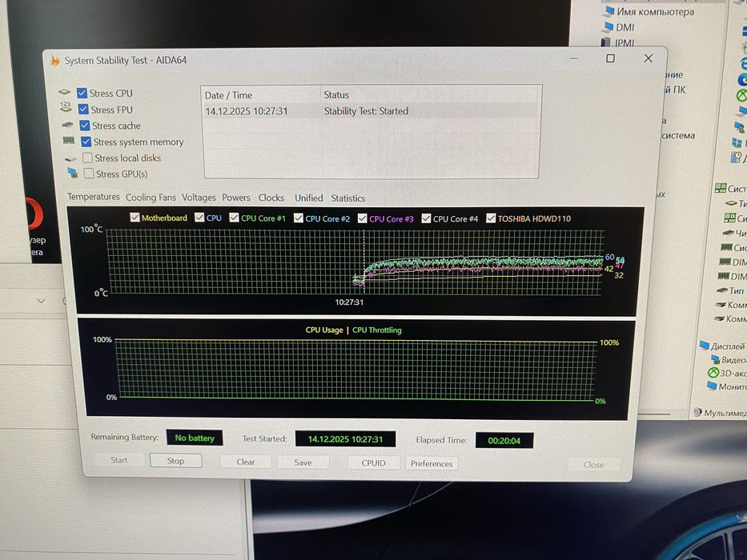Image resolution: width=747 pixels, height=560 pixels.
Task: Click the Мультимедиа icon in background tree
Action: pos(697,412)
